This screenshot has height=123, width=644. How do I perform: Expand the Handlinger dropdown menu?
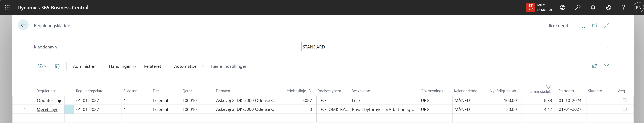(123, 66)
